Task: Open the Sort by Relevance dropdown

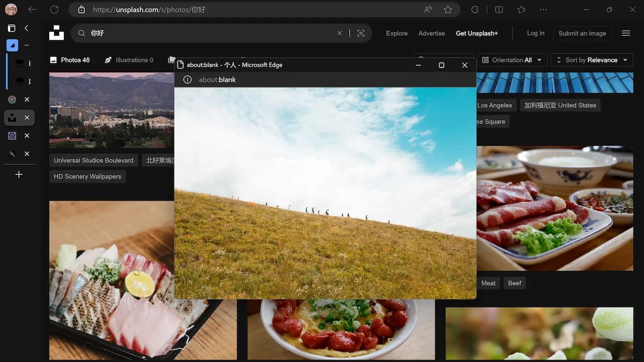Action: [592, 60]
